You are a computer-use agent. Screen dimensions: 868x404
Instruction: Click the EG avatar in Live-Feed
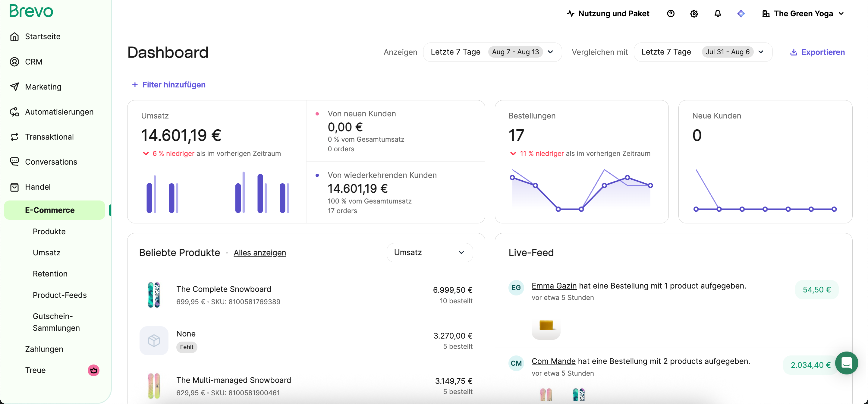coord(516,287)
